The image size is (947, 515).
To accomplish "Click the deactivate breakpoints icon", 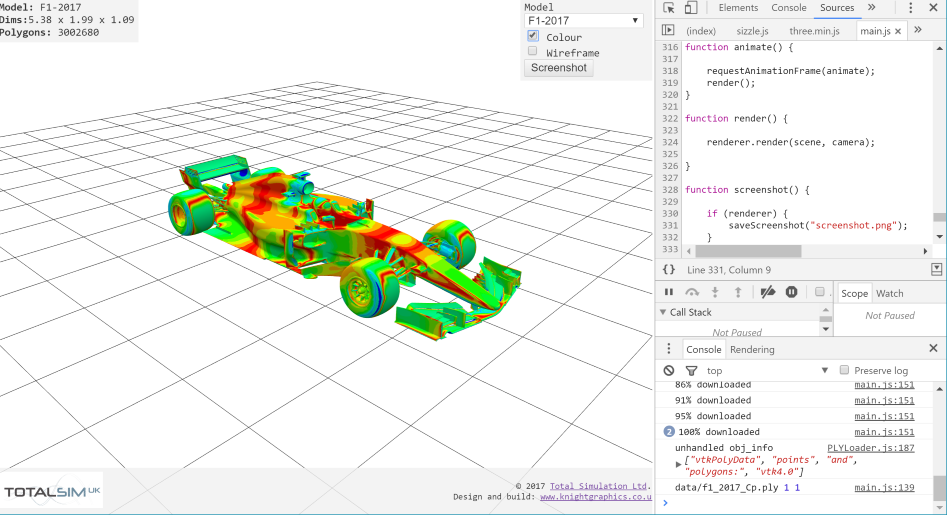I will point(767,292).
